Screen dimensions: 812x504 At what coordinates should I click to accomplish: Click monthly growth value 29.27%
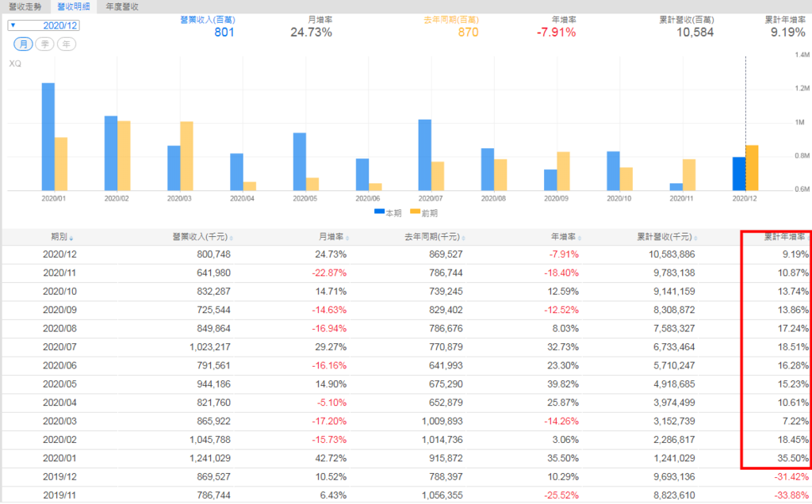[x=331, y=347]
